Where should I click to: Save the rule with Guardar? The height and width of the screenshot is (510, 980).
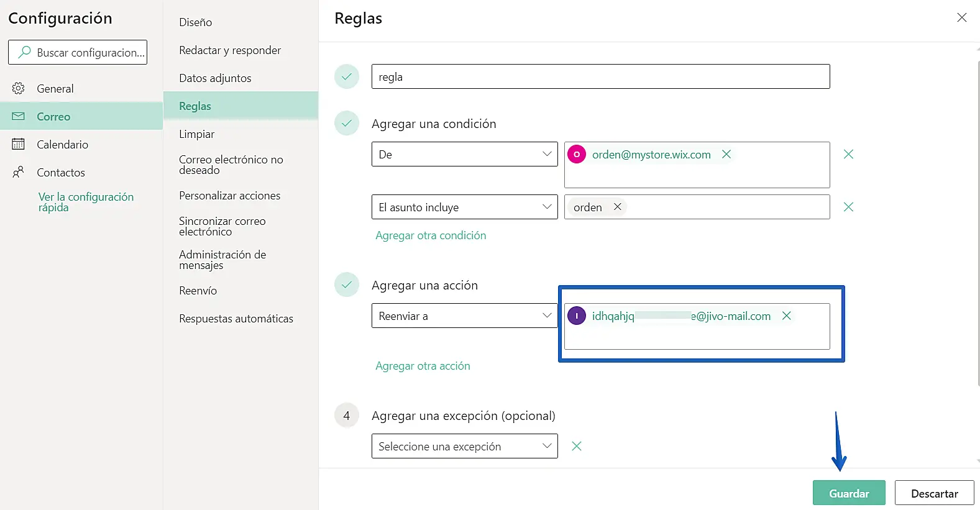click(x=848, y=493)
